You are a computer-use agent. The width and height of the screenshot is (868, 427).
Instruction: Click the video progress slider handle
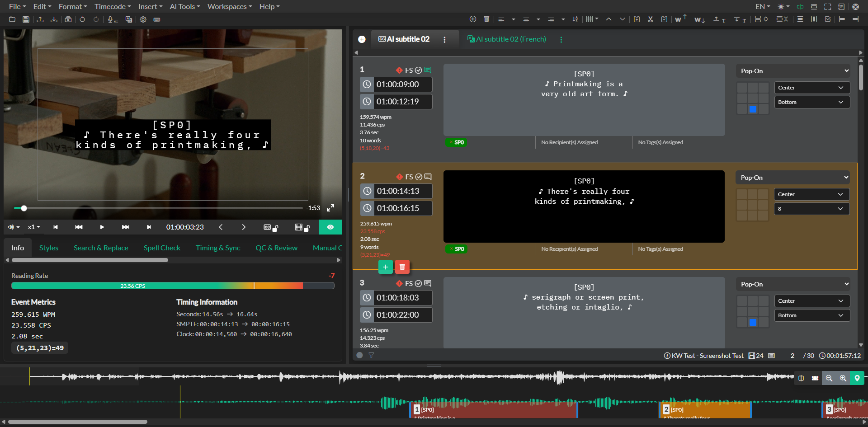click(x=24, y=208)
